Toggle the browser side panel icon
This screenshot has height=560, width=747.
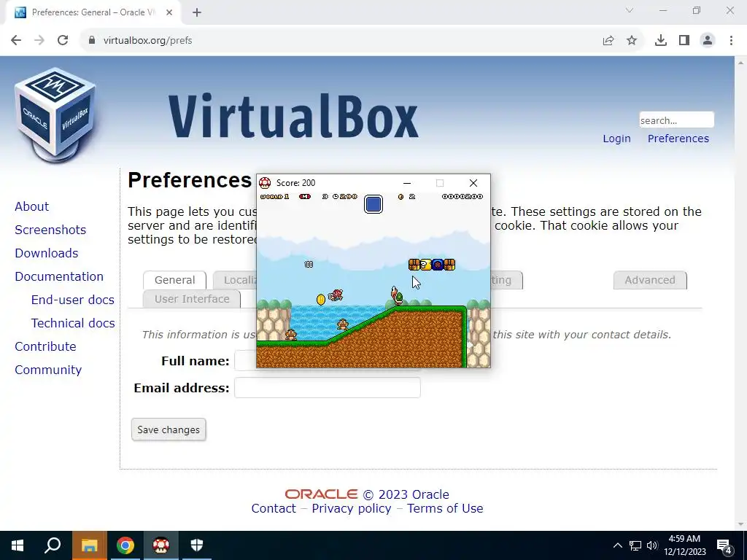684,41
